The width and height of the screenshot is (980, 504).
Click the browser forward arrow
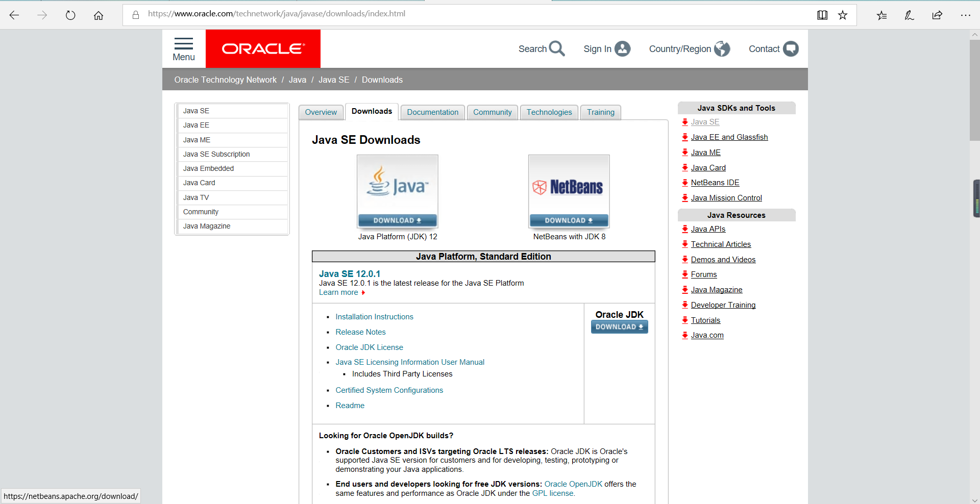click(x=42, y=15)
